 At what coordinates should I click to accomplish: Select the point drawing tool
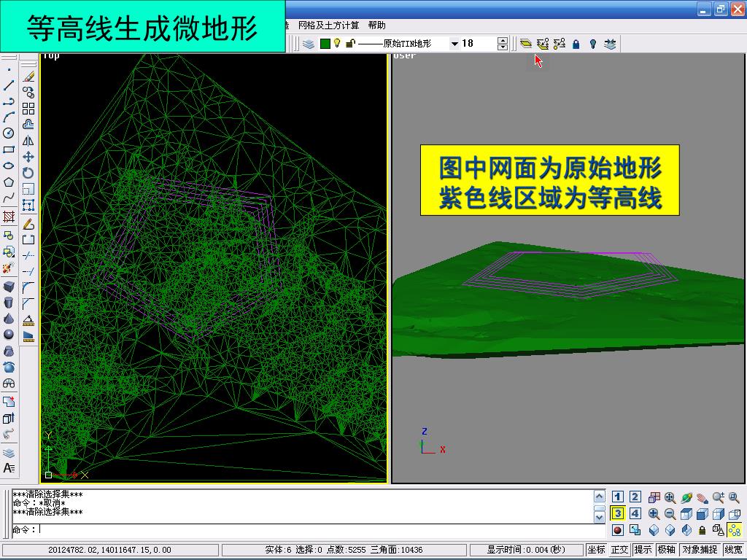[9, 69]
